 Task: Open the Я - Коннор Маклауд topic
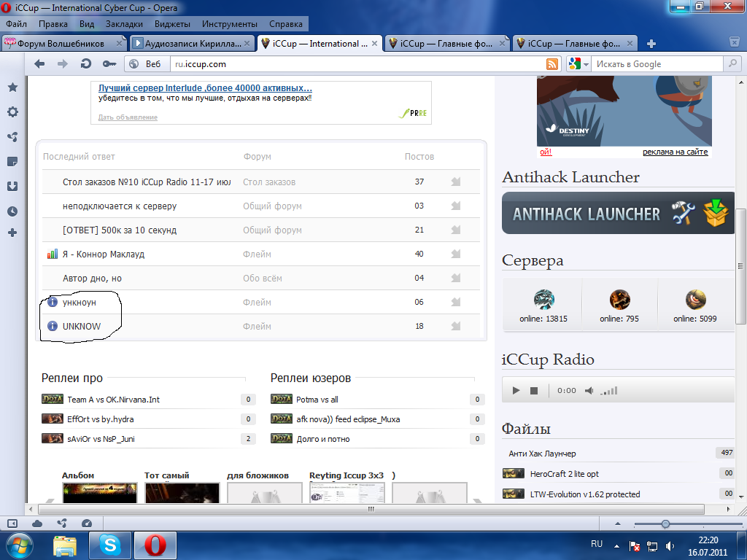[104, 254]
